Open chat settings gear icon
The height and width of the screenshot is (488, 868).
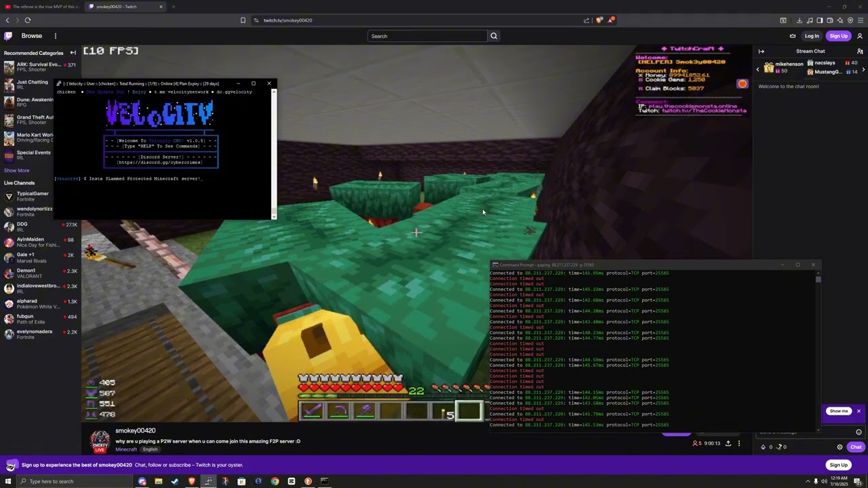click(840, 447)
